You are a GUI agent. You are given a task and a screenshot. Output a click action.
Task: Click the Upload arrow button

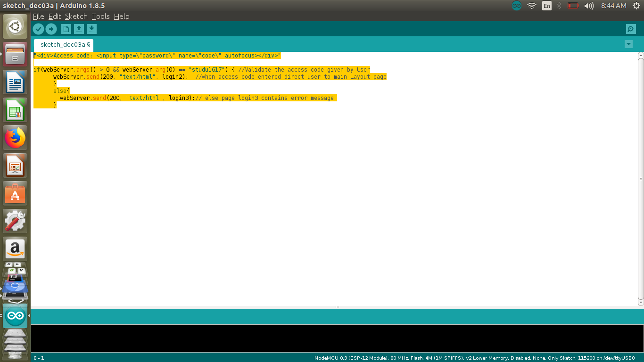click(51, 29)
